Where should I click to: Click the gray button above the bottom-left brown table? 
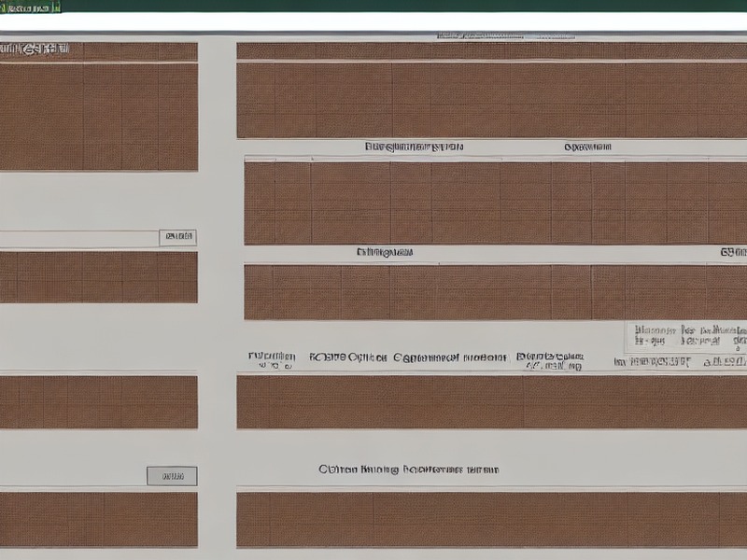[x=172, y=476]
